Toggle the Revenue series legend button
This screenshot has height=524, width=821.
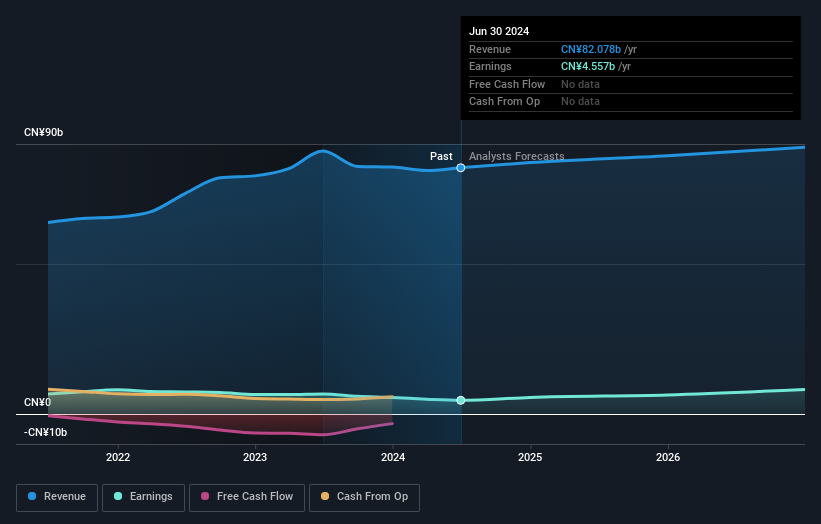point(57,497)
